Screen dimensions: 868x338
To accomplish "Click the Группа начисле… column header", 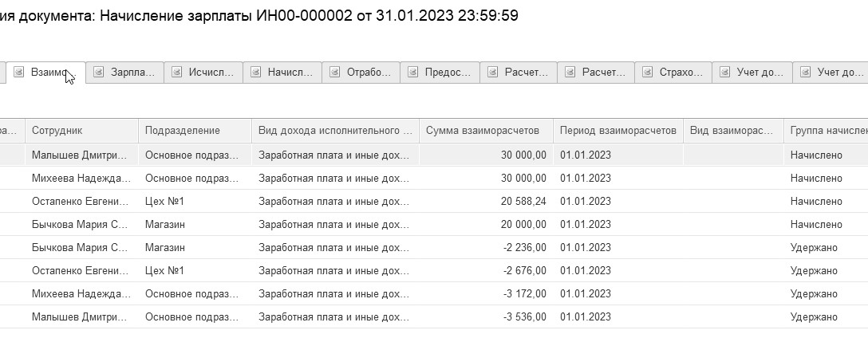I will (827, 131).
